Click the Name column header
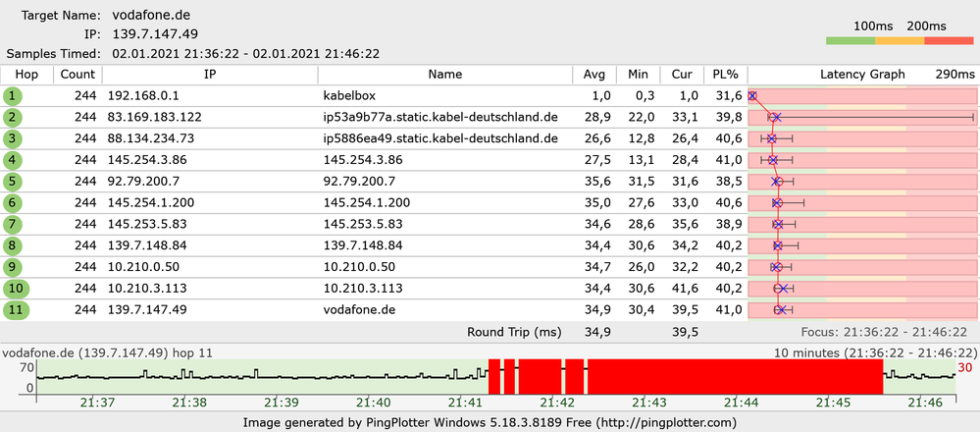 tap(445, 75)
